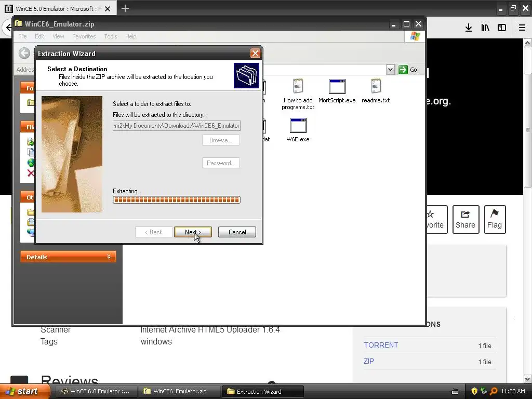This screenshot has width=532, height=399.
Task: Open the browser hamburger menu
Action: (x=522, y=28)
